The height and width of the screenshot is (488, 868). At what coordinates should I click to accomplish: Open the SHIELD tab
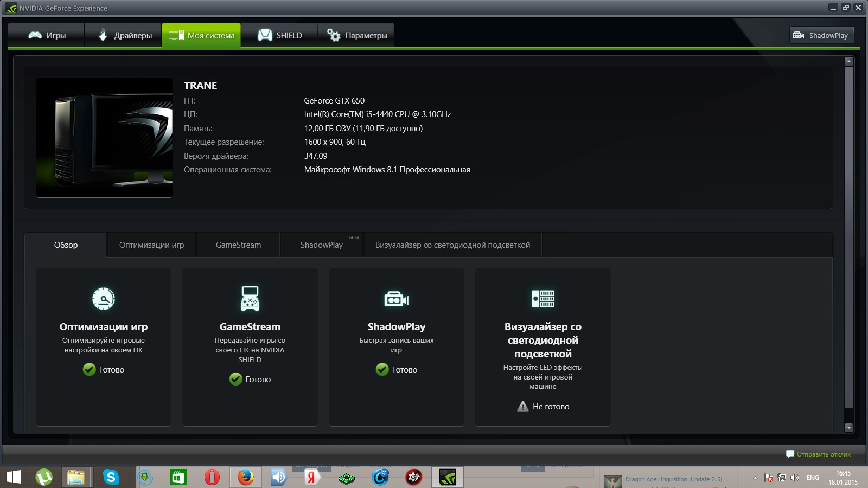coord(279,35)
